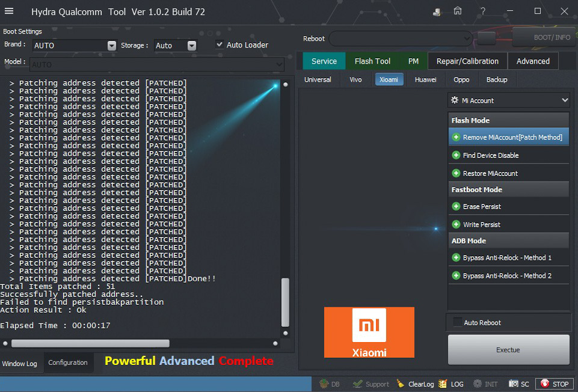Select Restore MiAccount option
The image size is (578, 392).
(509, 173)
